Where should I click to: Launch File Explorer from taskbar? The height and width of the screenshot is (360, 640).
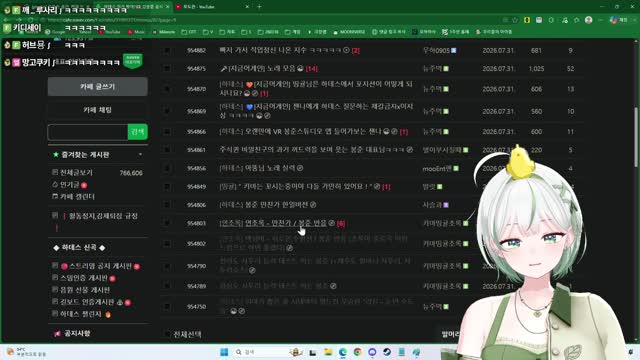click(328, 352)
